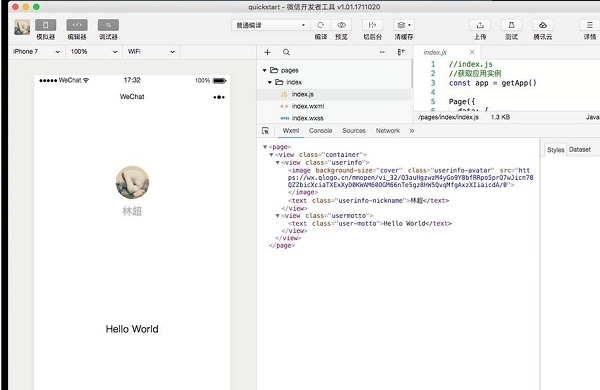Close the index.js editor tab

[x=472, y=52]
